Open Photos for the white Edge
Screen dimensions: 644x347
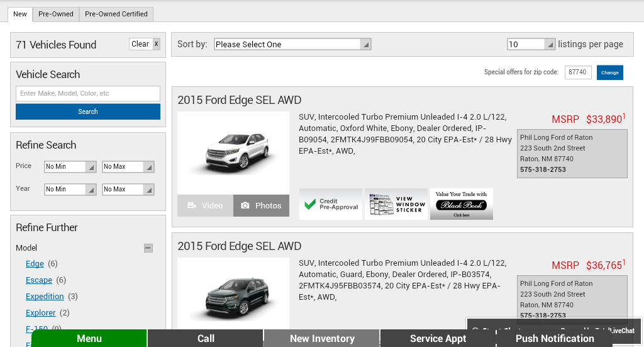coord(261,205)
